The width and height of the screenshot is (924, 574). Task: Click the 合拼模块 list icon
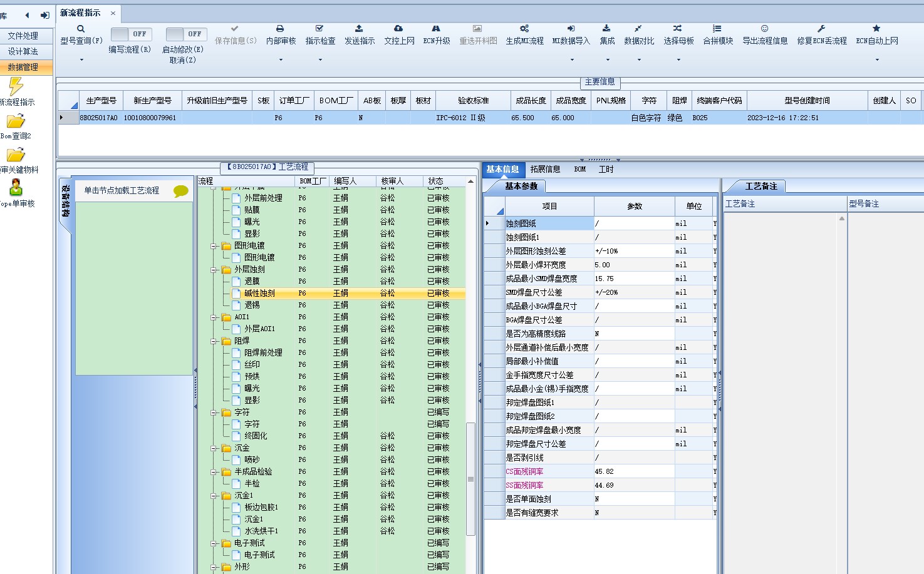tap(717, 28)
